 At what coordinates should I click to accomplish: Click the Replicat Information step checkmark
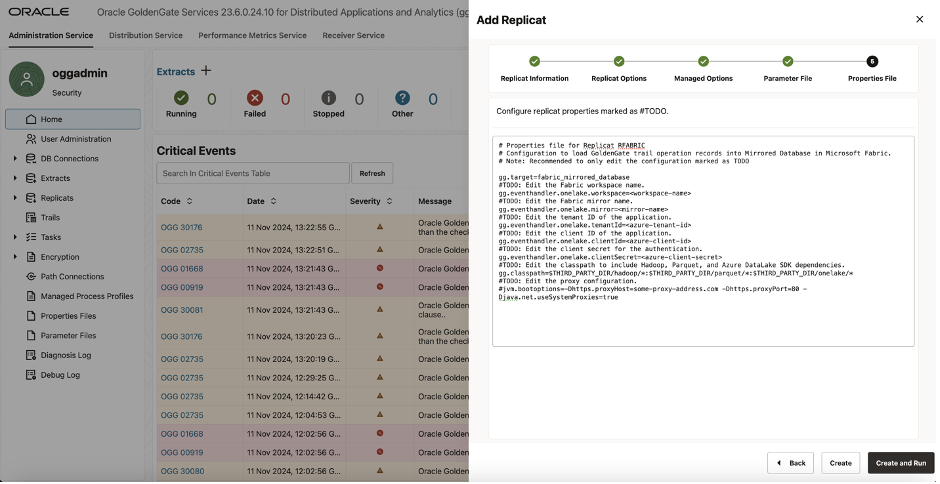[534, 62]
